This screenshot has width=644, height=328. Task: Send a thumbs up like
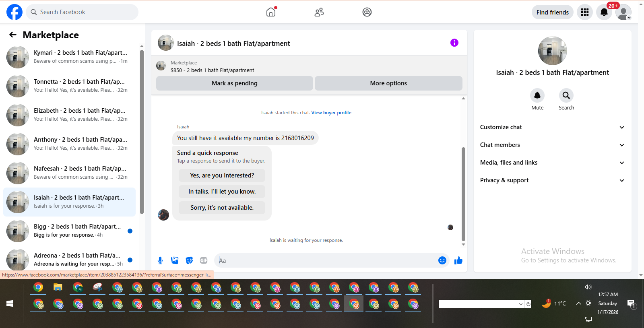[x=458, y=260]
